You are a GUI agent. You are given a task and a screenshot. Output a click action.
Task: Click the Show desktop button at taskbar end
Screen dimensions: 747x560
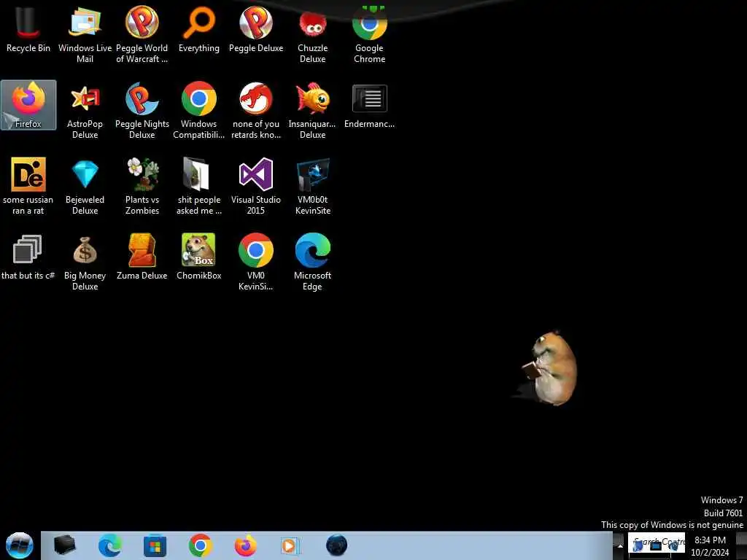[741, 545]
